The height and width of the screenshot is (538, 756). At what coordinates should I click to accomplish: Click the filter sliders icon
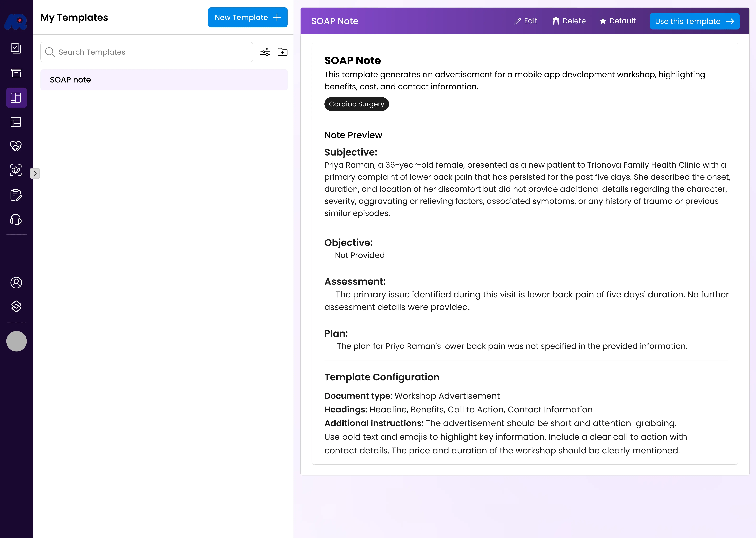(x=265, y=52)
